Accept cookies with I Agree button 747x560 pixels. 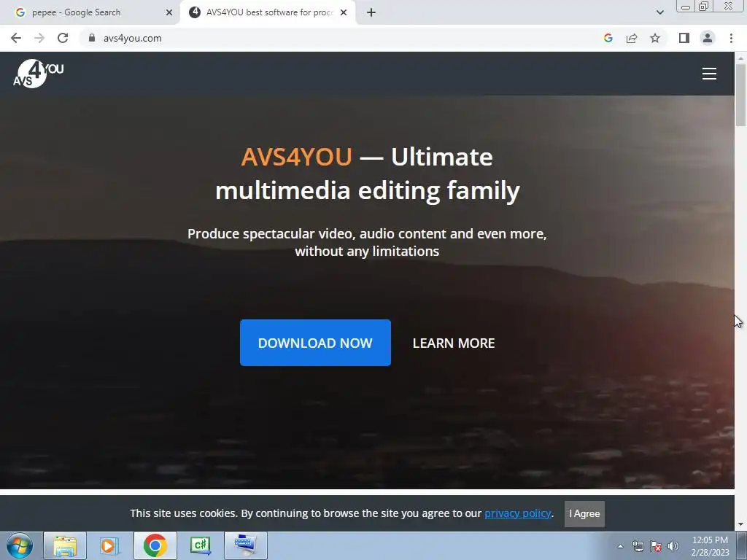click(x=584, y=514)
